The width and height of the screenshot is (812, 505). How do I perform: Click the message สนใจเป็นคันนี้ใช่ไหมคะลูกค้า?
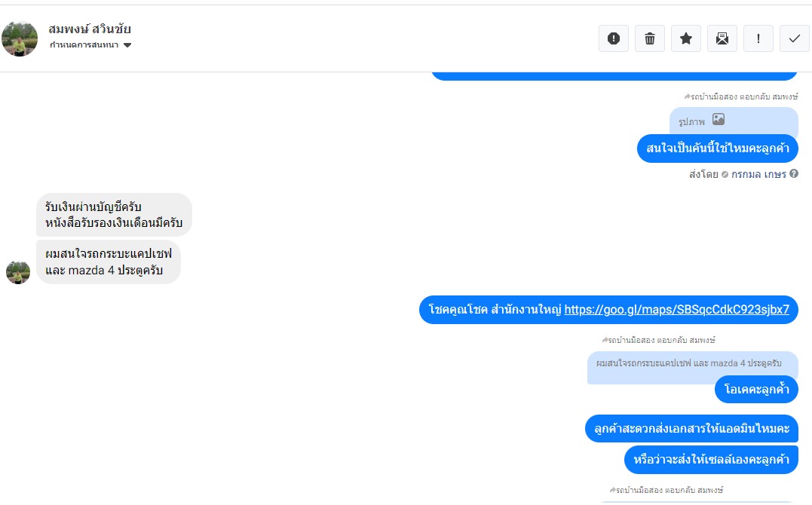coord(717,148)
